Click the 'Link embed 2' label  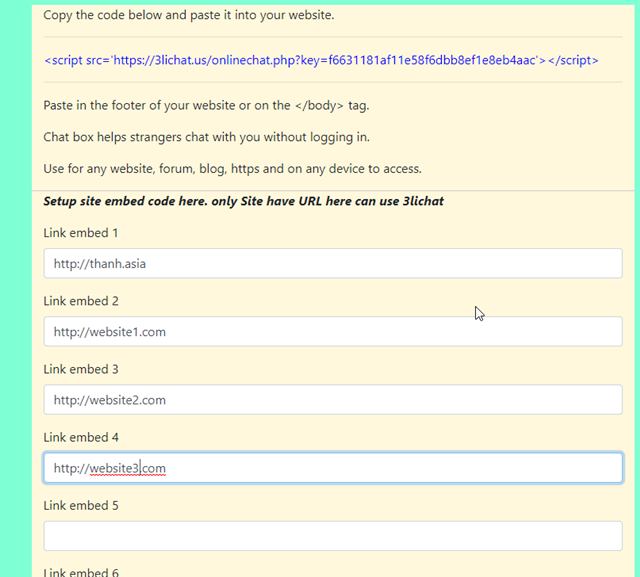click(x=81, y=301)
